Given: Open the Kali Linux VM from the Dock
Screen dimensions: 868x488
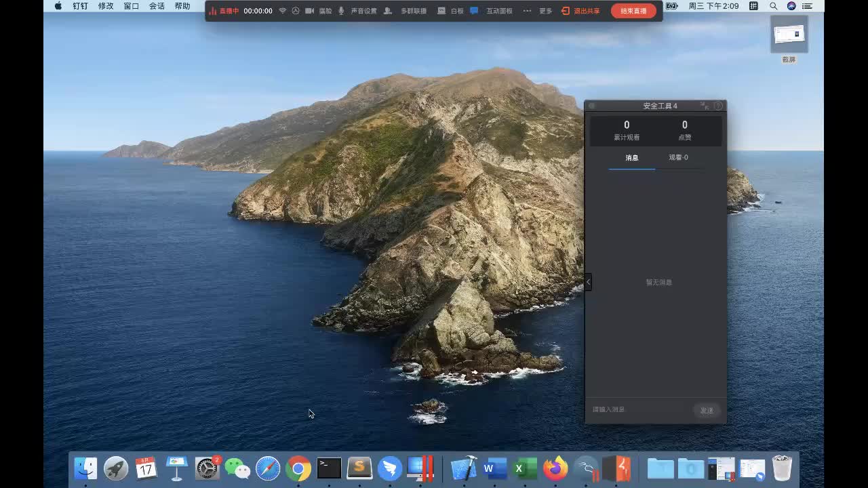Looking at the screenshot, I should 587,468.
